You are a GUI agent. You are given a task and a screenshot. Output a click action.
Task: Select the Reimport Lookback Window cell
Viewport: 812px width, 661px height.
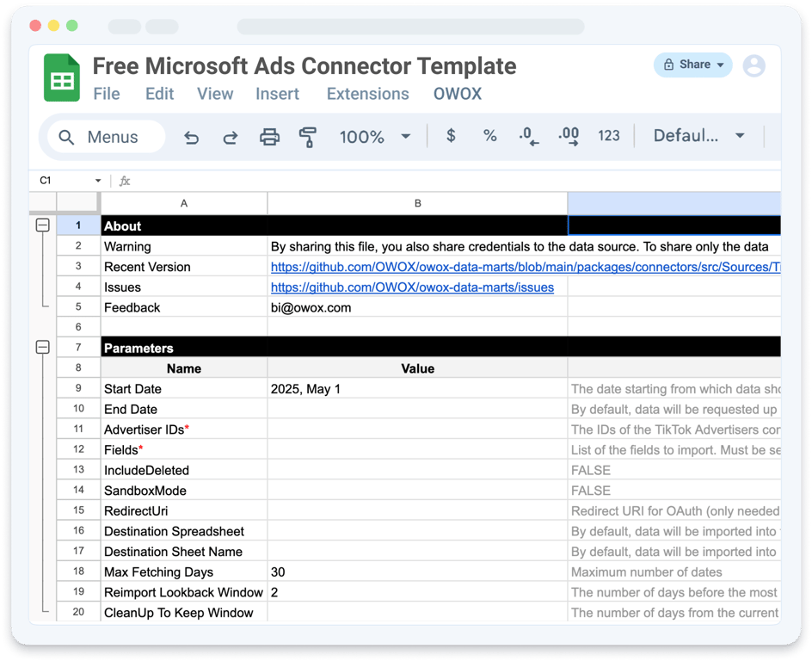tap(184, 592)
